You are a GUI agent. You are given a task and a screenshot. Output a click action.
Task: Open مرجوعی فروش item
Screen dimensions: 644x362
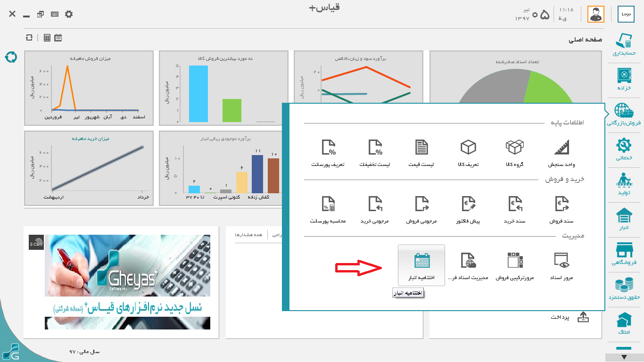pyautogui.click(x=421, y=210)
